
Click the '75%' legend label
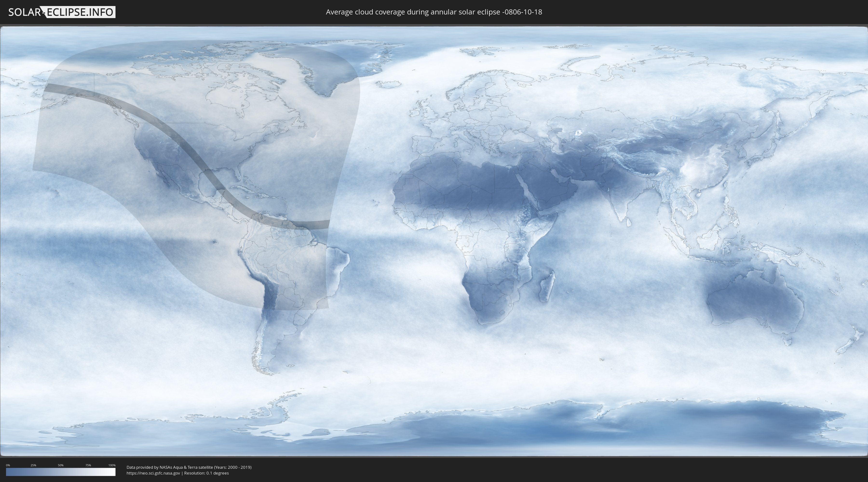point(88,465)
